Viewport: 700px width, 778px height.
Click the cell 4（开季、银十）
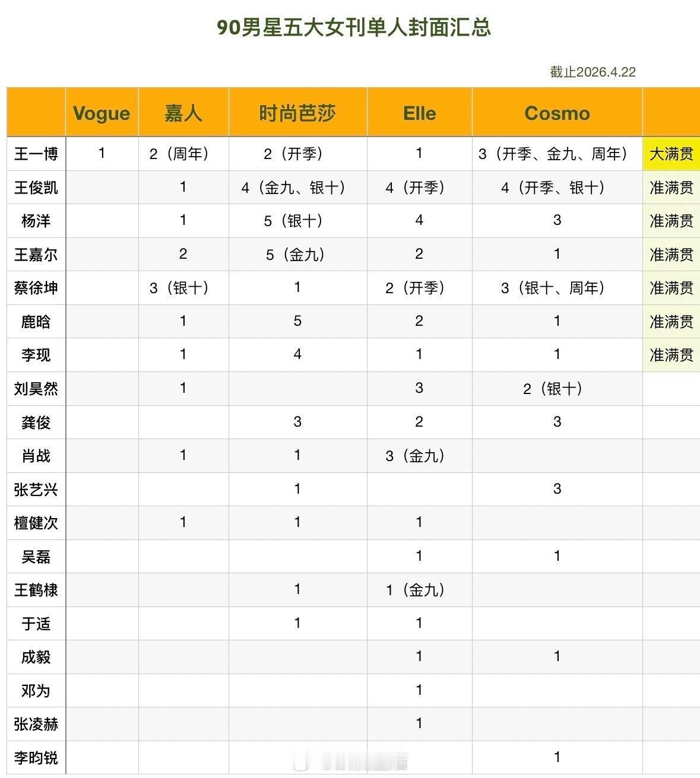coord(557,188)
